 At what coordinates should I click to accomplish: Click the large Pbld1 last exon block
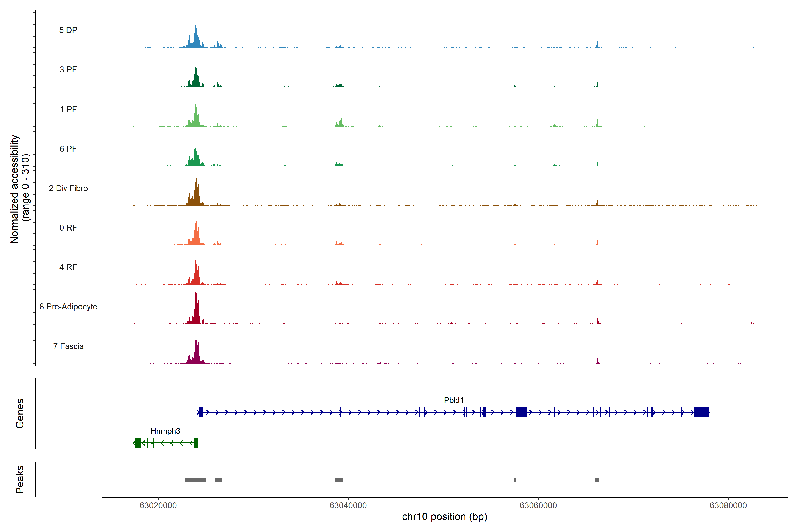[x=701, y=412]
